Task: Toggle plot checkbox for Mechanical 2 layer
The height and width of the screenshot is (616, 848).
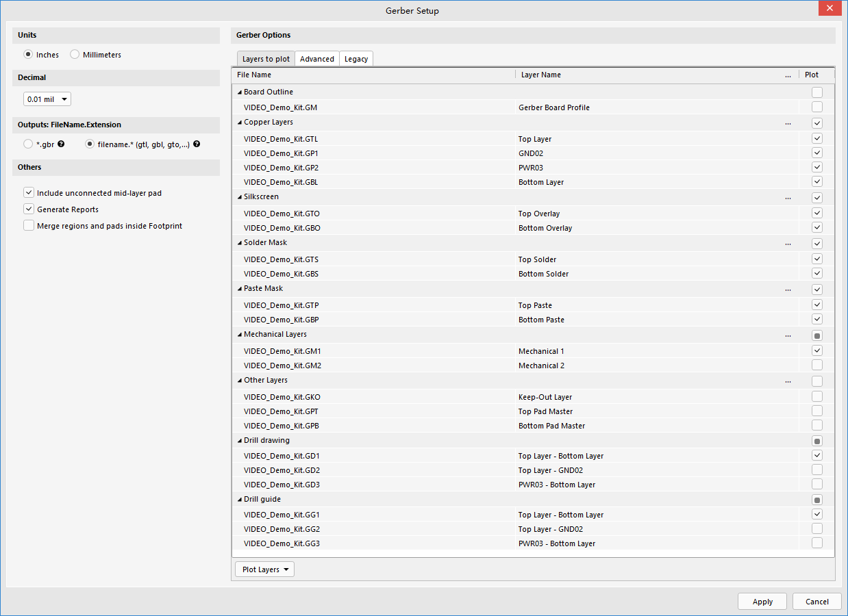Action: [x=816, y=365]
